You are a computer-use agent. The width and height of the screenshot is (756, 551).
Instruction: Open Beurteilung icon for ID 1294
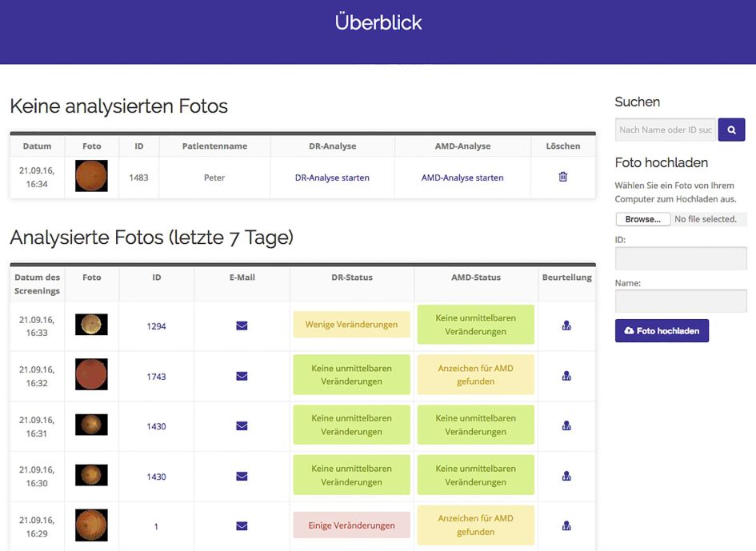pos(566,325)
